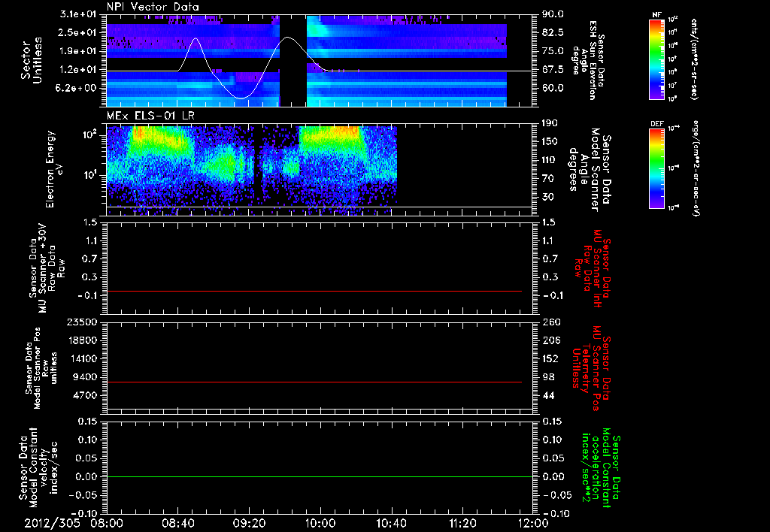This screenshot has height=532, width=770.
Task: Click the red Scanner Pos telemetry line
Action: coord(314,382)
